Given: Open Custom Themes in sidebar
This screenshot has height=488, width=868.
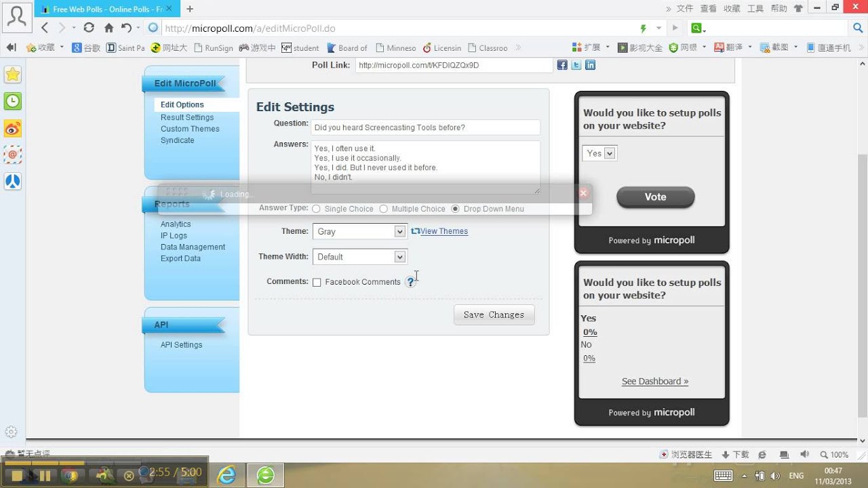Looking at the screenshot, I should click(190, 129).
